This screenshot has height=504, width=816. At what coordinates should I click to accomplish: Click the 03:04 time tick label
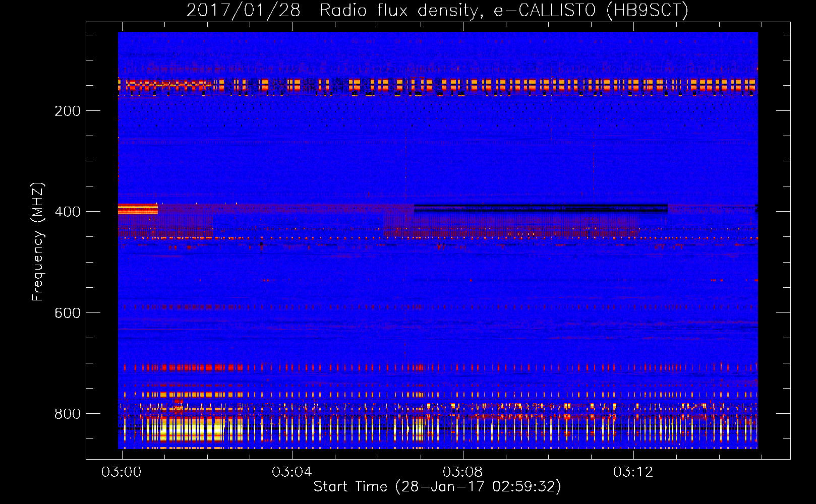coord(292,472)
